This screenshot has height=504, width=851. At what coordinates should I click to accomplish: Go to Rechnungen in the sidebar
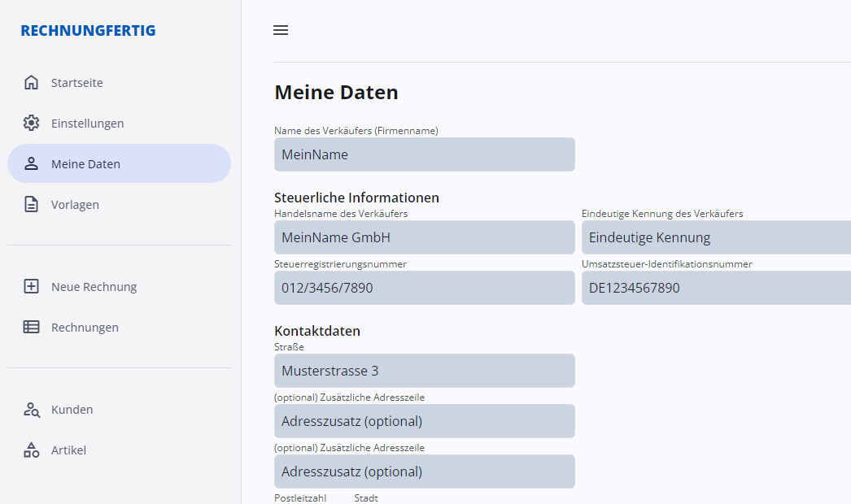85,328
